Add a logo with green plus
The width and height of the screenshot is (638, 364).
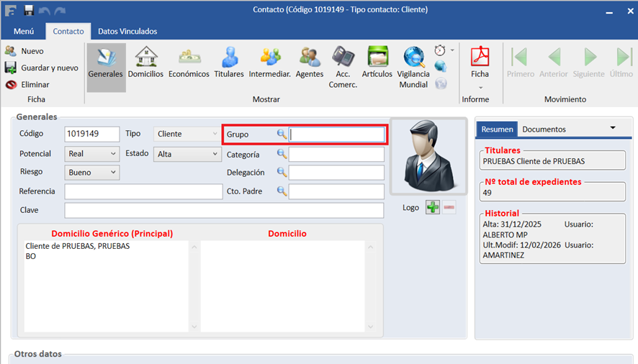coord(432,207)
